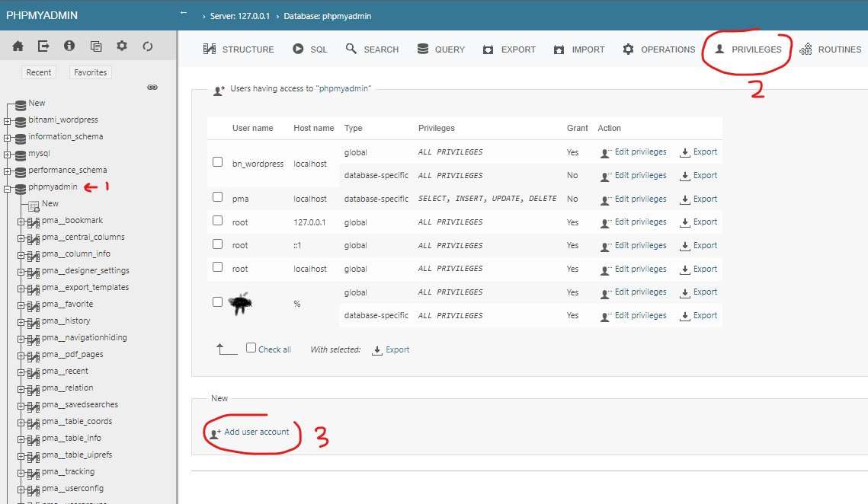Image resolution: width=868 pixels, height=504 pixels.
Task: Click the New table icon under phpmyadmin
Action: [x=34, y=206]
